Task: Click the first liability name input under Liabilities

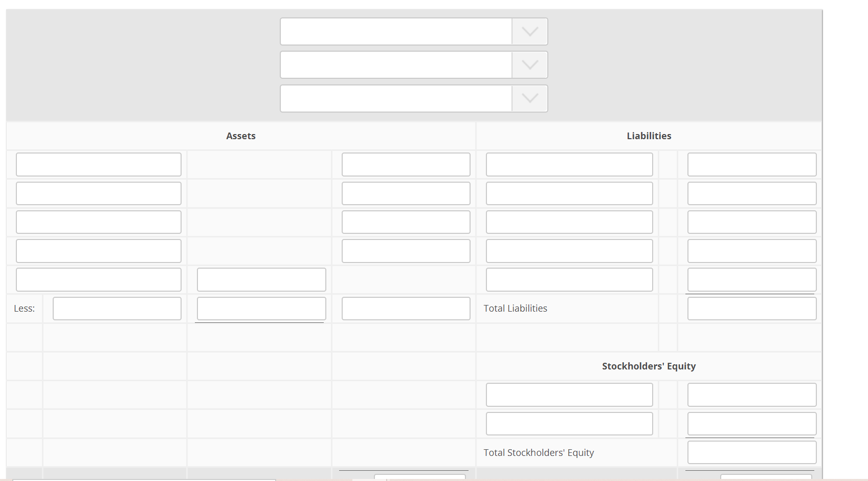Action: point(569,165)
